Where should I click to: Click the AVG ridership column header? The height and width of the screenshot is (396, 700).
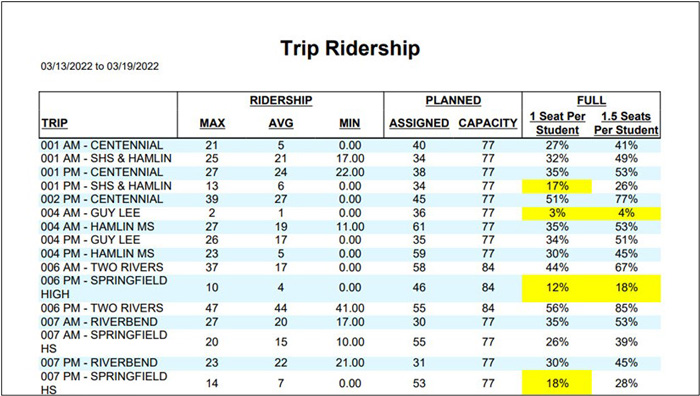coord(281,123)
